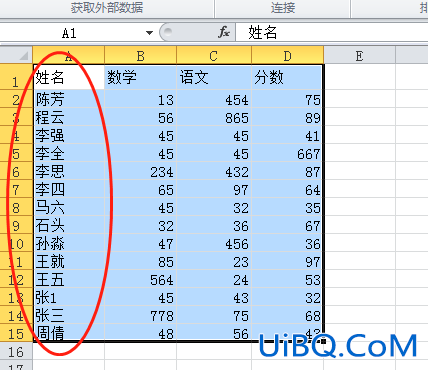
Task: Select row 6 header
Action: point(16,171)
